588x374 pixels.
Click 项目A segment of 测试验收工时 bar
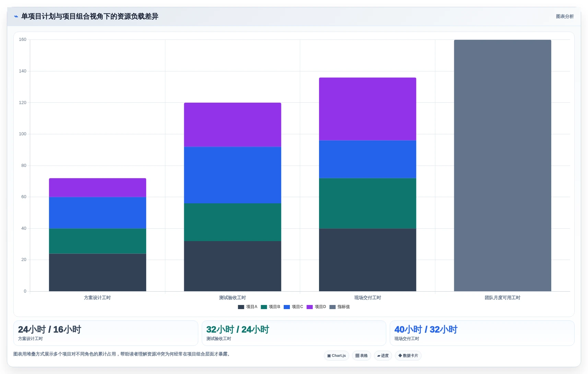pos(233,266)
